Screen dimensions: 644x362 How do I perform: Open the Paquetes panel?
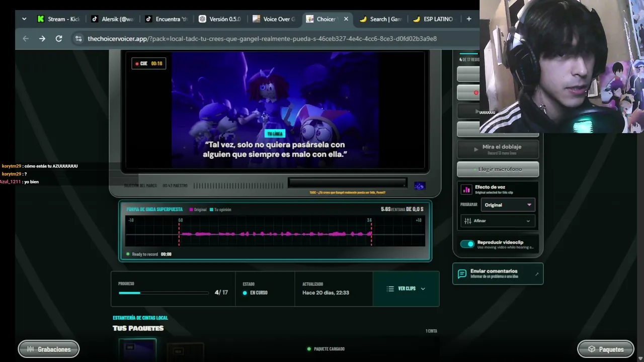point(605,349)
